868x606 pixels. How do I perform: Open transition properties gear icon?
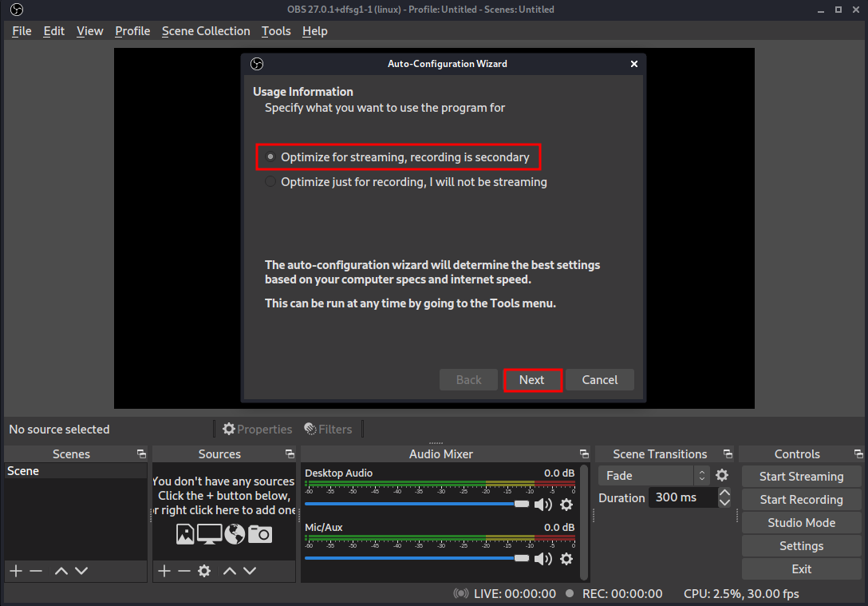tap(722, 475)
